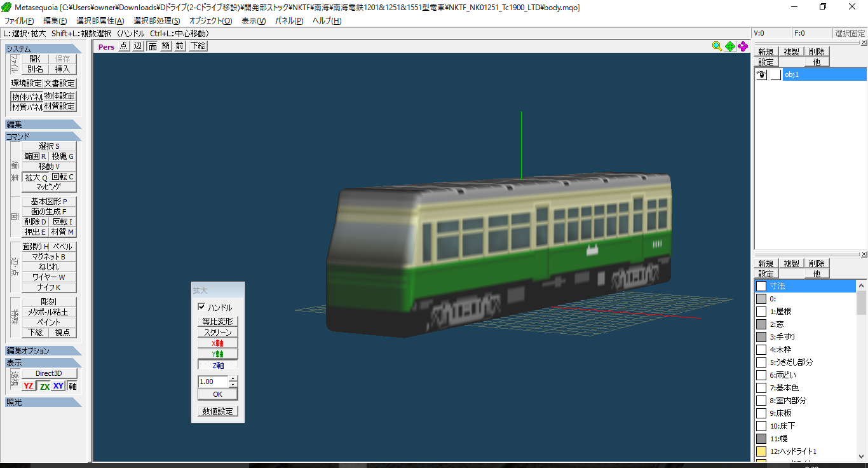
Task: Open the 選択部処理(S) menu
Action: (x=156, y=21)
